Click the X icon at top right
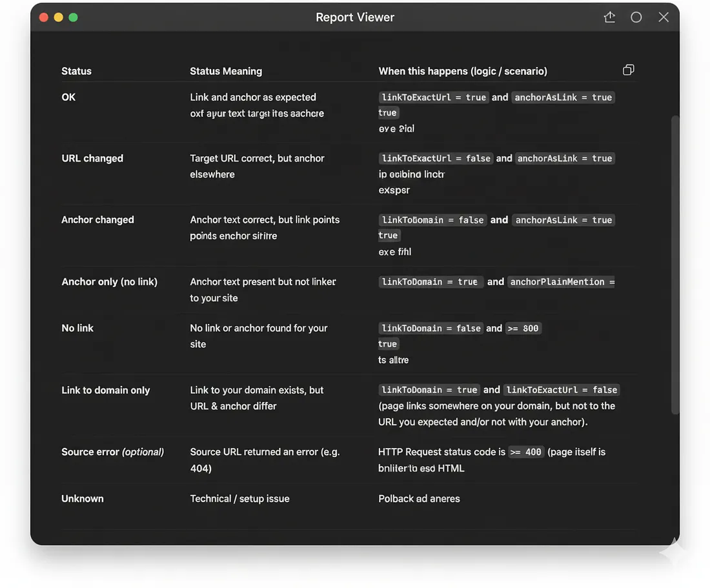 tap(664, 17)
